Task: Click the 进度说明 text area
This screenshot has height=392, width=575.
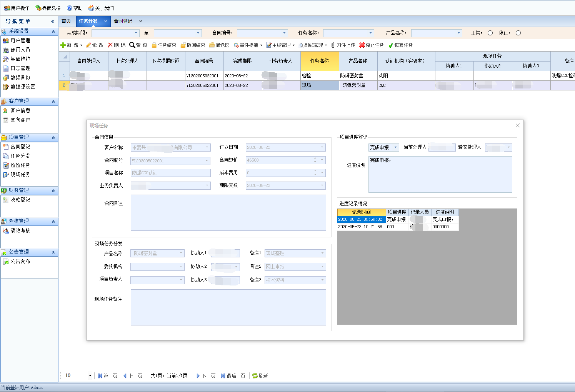Action: [440, 174]
